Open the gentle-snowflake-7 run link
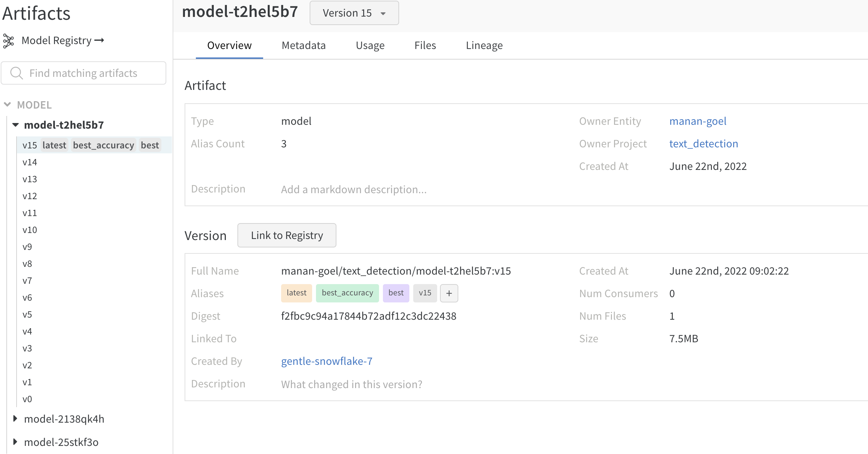 click(327, 361)
